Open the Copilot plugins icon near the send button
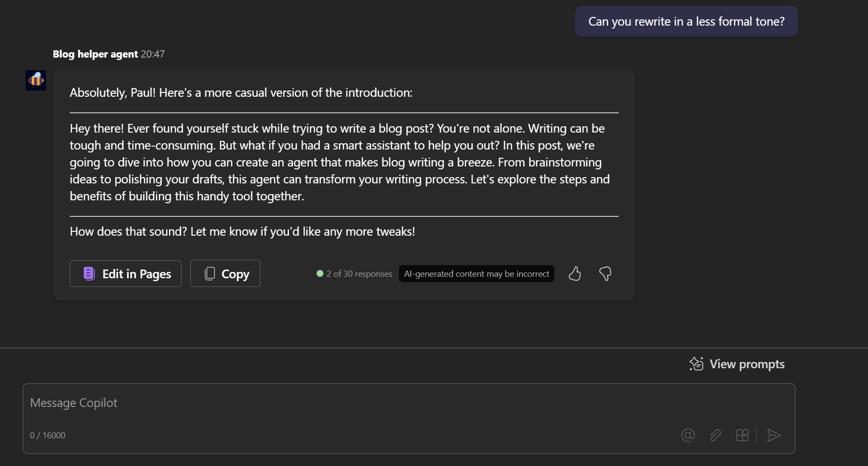This screenshot has width=868, height=466. click(743, 435)
